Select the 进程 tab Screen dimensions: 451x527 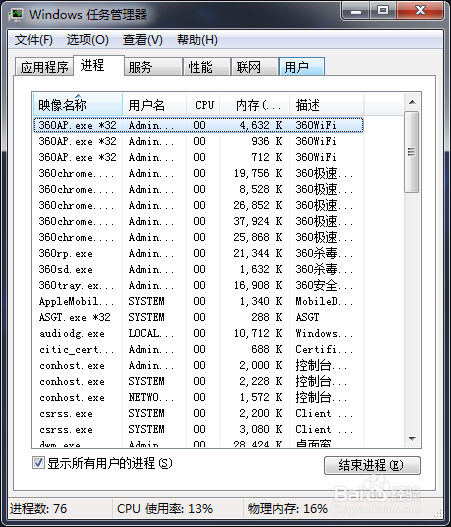[x=99, y=66]
